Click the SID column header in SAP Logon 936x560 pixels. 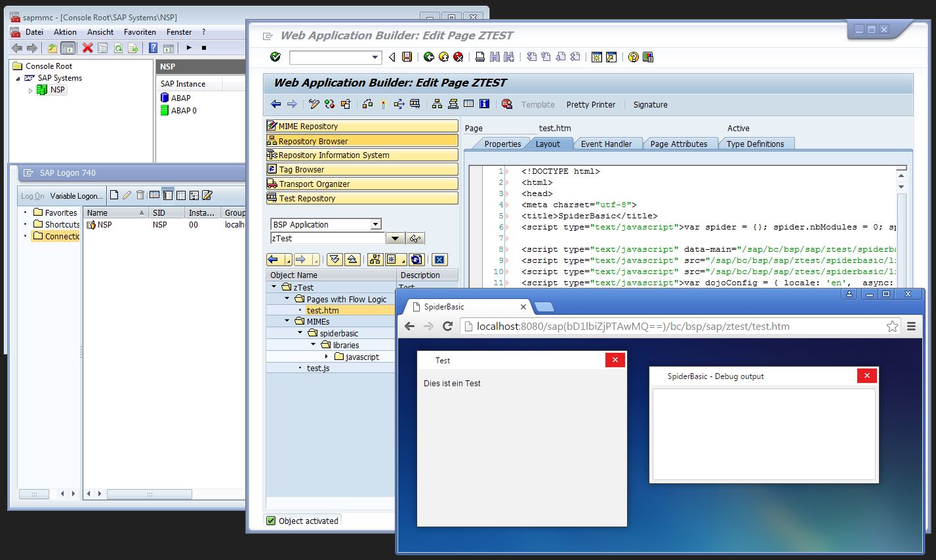(x=167, y=212)
